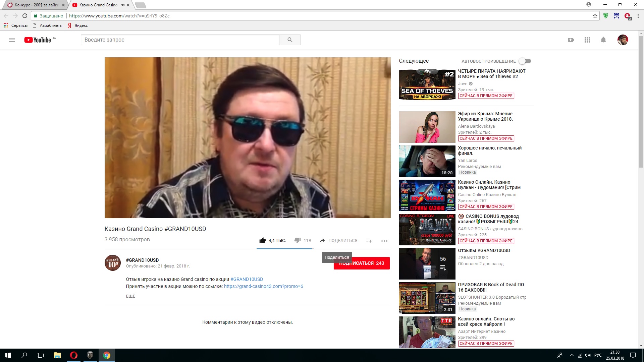Open the red extension icon with badge

(x=627, y=16)
